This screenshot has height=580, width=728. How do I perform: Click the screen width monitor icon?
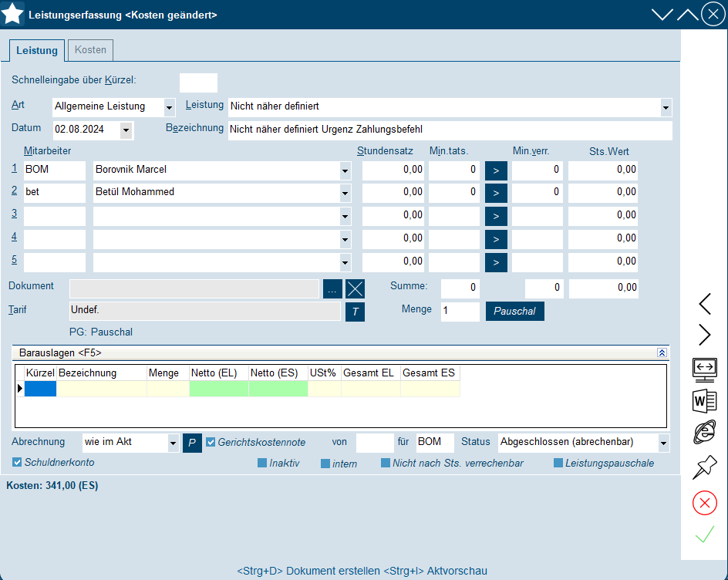(705, 369)
